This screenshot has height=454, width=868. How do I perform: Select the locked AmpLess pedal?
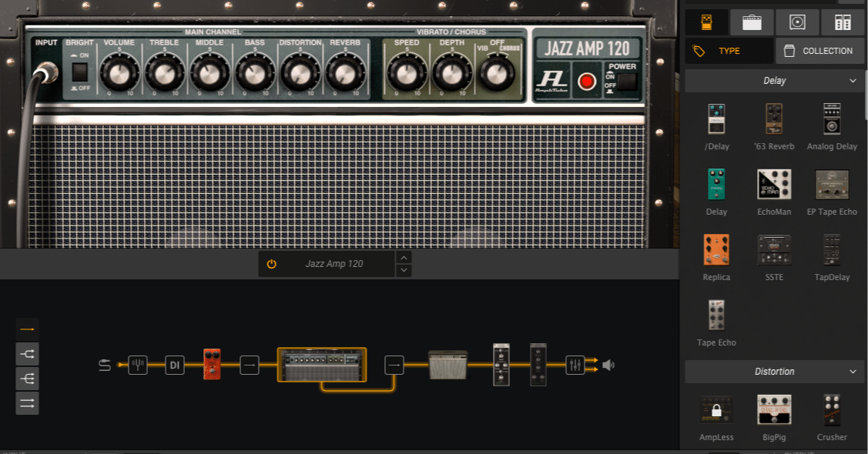pos(716,410)
